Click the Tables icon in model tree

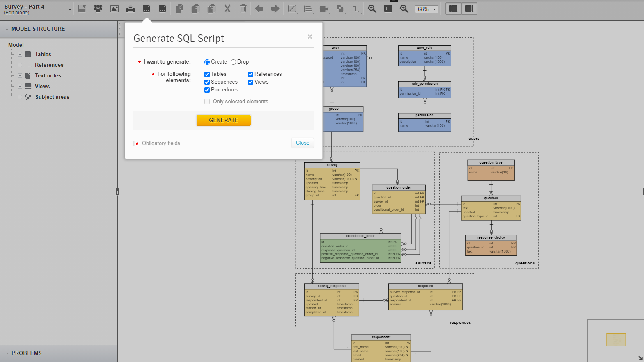click(x=28, y=54)
